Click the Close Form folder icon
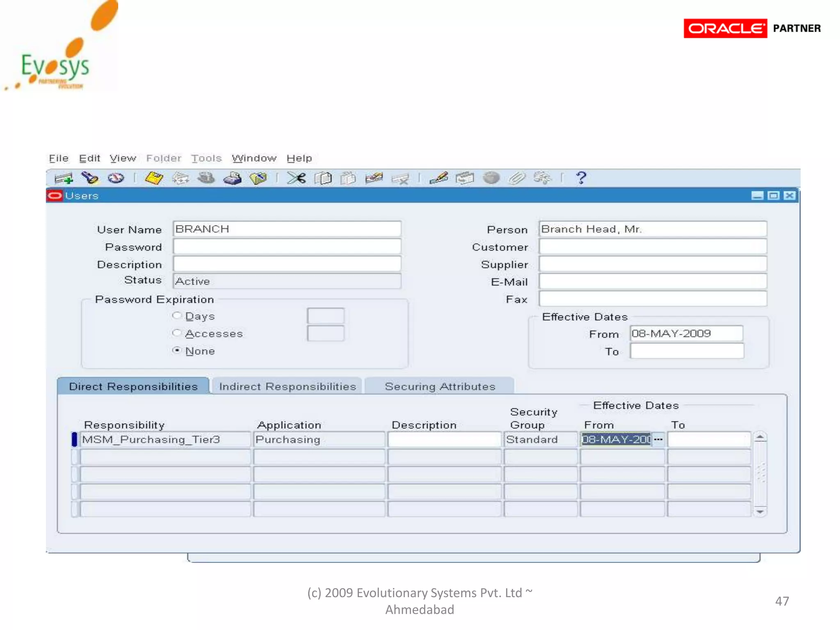 tap(258, 178)
